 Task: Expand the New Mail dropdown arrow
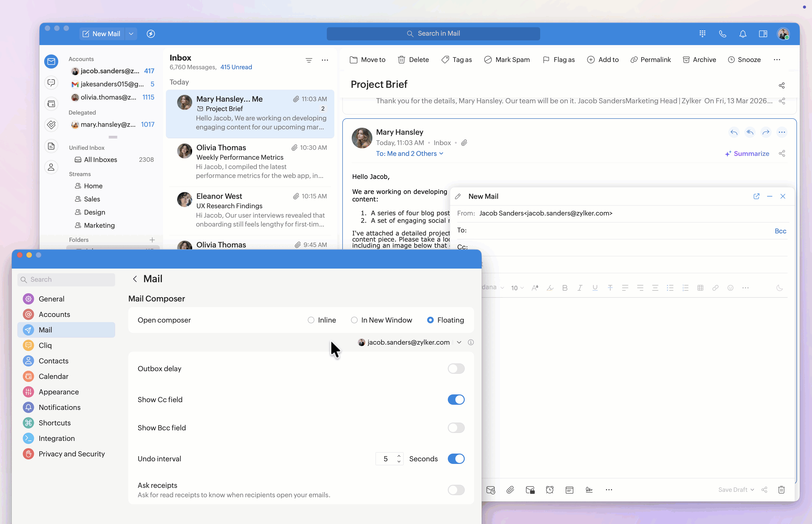coord(131,34)
